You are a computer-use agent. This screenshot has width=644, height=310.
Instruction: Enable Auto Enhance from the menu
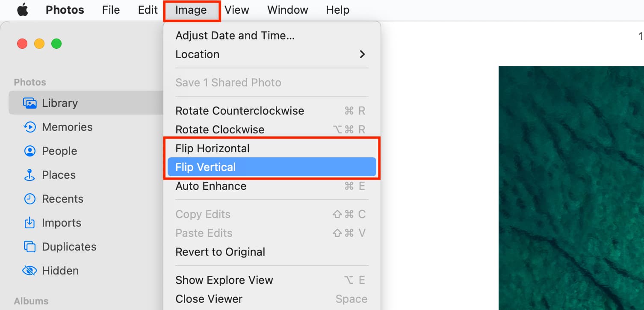pos(210,186)
